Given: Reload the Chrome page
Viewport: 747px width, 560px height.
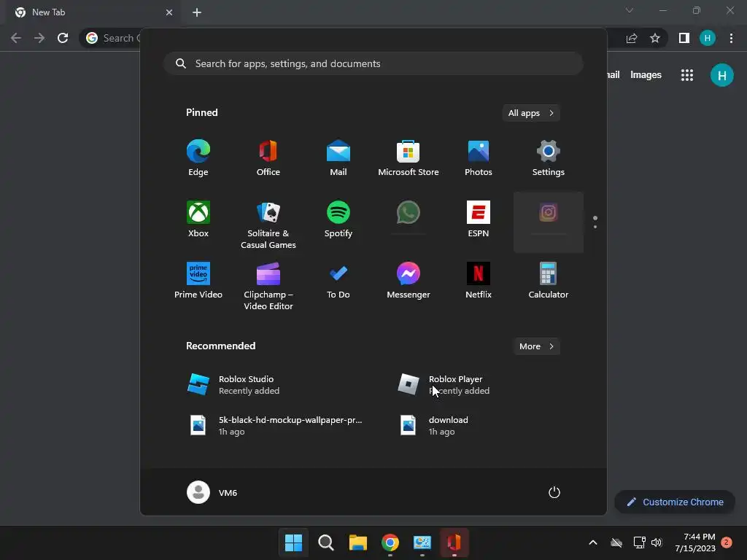Looking at the screenshot, I should [x=63, y=38].
